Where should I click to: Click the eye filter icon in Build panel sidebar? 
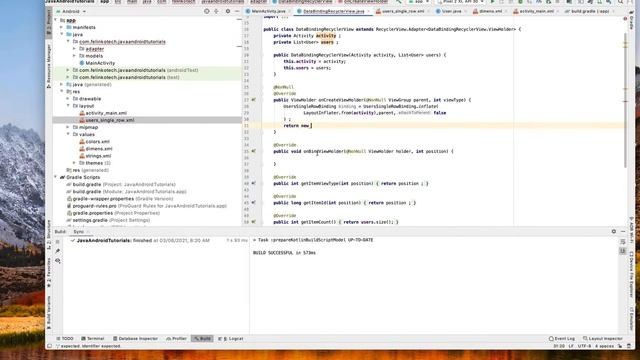click(58, 260)
